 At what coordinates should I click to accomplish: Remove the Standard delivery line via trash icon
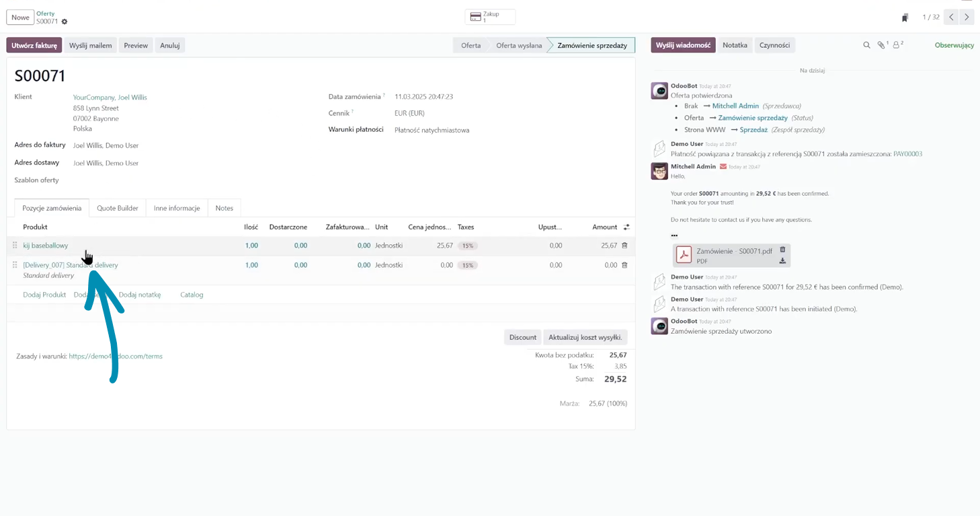(x=624, y=265)
